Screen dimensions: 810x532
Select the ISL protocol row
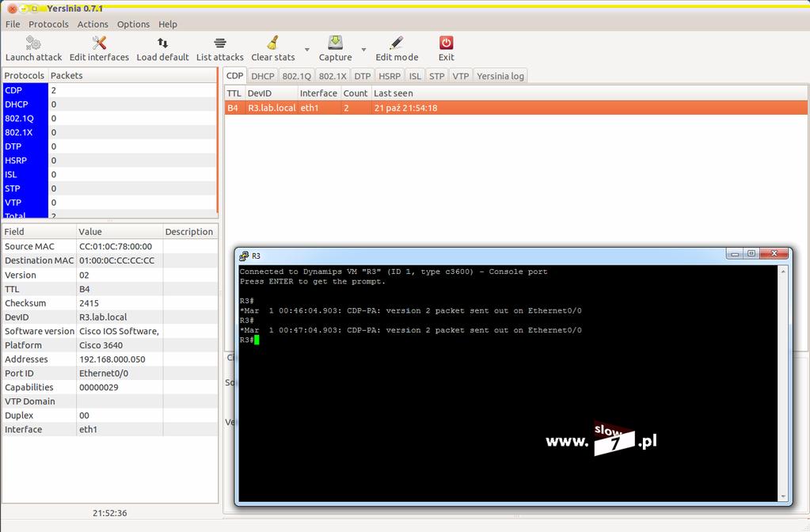coord(109,175)
